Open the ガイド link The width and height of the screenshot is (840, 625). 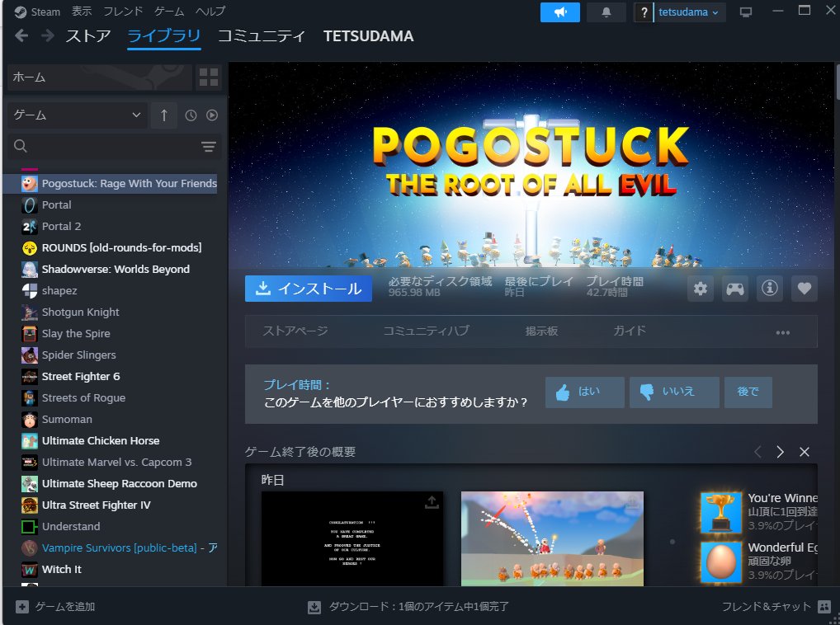[x=630, y=331]
